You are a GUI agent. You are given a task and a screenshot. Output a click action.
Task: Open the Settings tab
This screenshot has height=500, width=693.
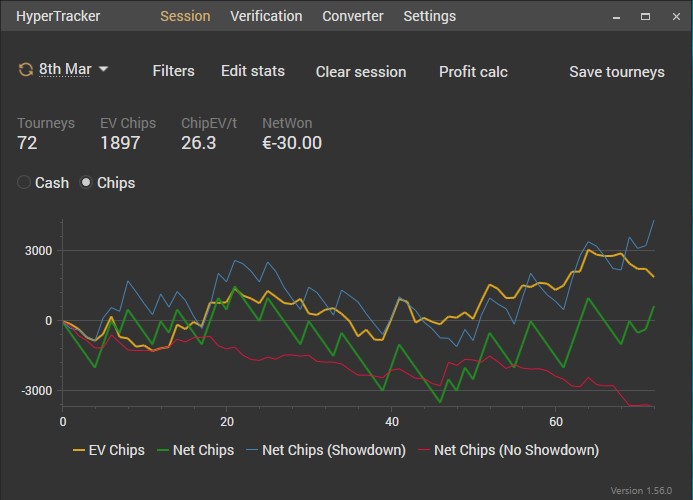pyautogui.click(x=429, y=16)
